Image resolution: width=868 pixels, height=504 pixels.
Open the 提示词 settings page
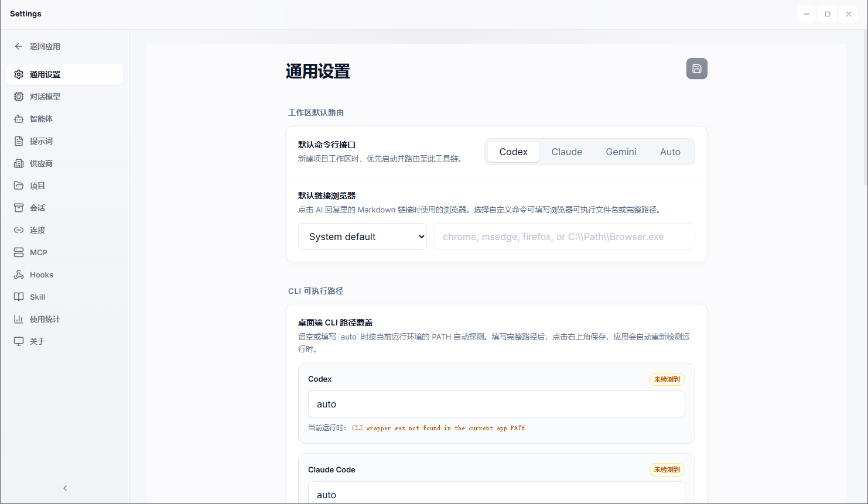tap(64, 141)
